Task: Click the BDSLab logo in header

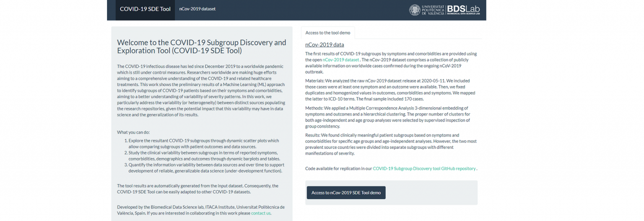Action: click(x=463, y=10)
